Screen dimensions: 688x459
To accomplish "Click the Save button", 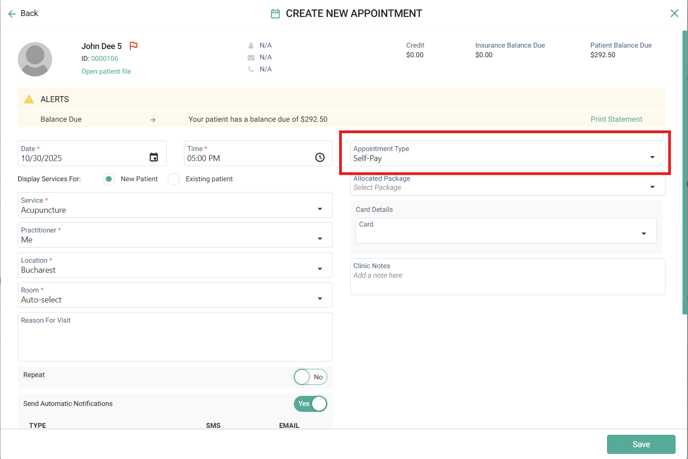I will click(640, 444).
